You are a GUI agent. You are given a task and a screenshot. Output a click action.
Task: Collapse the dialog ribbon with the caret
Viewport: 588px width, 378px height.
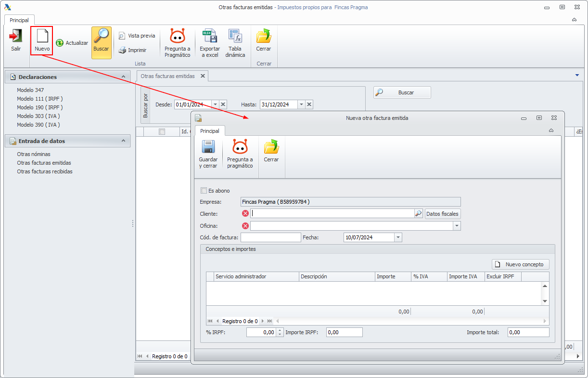[x=551, y=130]
